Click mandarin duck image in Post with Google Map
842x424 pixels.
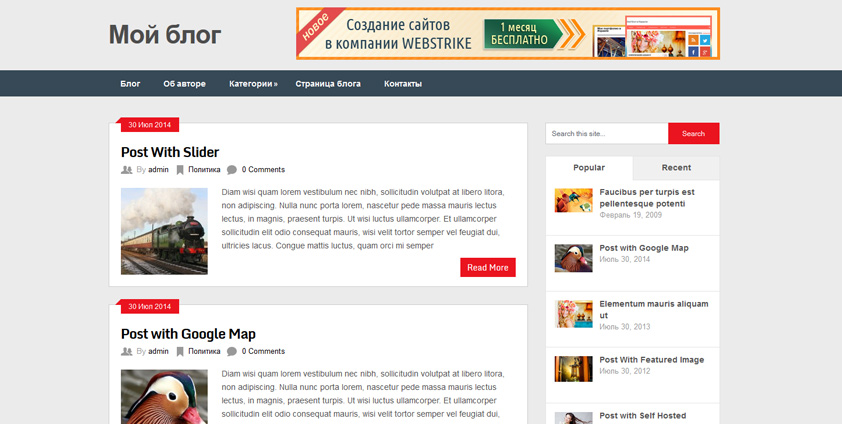tap(164, 397)
